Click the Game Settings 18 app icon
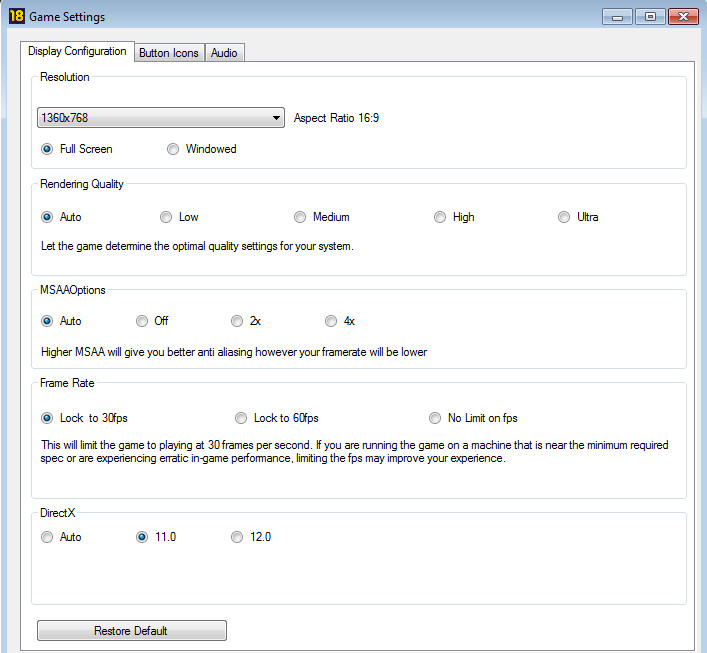 tap(17, 16)
